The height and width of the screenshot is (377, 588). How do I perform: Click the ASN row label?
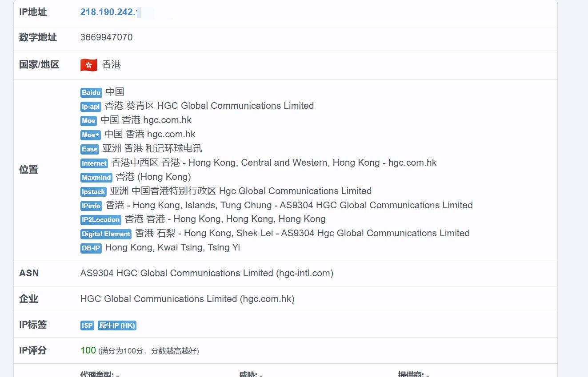[x=29, y=273]
